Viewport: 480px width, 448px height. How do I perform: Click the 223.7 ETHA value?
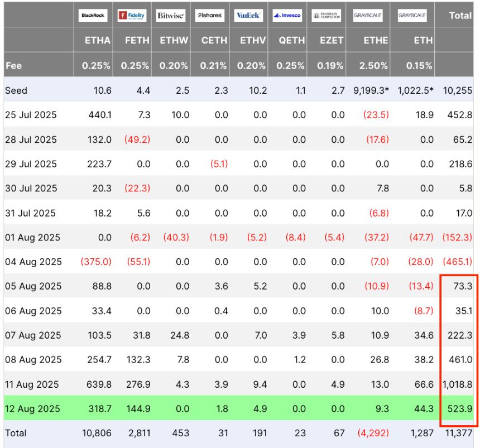[x=99, y=164]
